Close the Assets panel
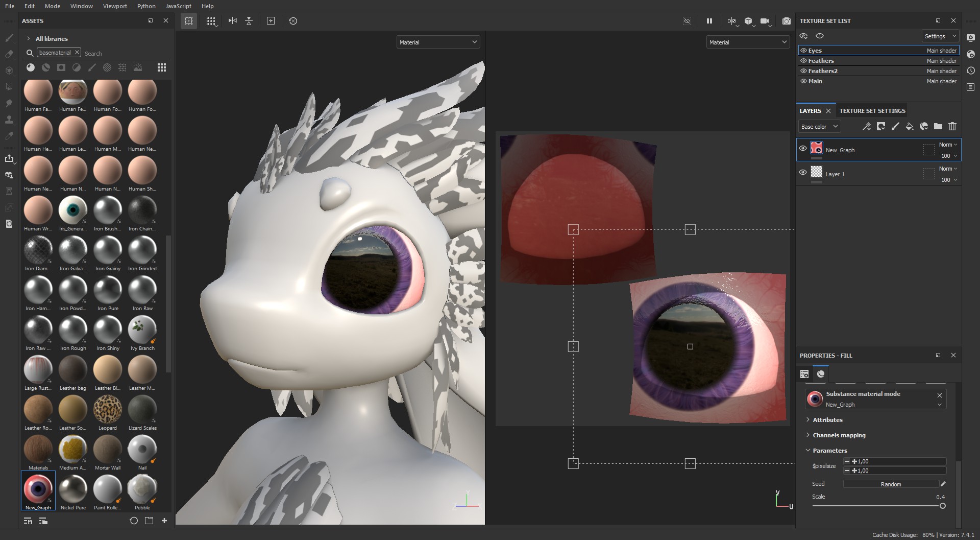Image resolution: width=980 pixels, height=540 pixels. tap(165, 21)
